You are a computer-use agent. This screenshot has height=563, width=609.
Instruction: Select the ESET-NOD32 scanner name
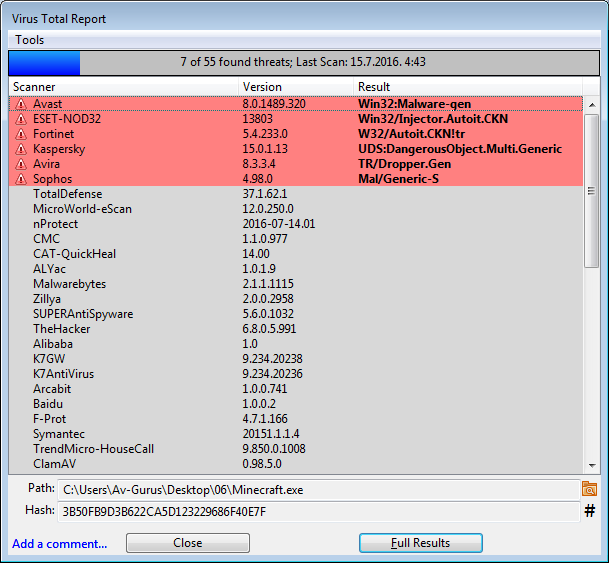click(x=67, y=119)
